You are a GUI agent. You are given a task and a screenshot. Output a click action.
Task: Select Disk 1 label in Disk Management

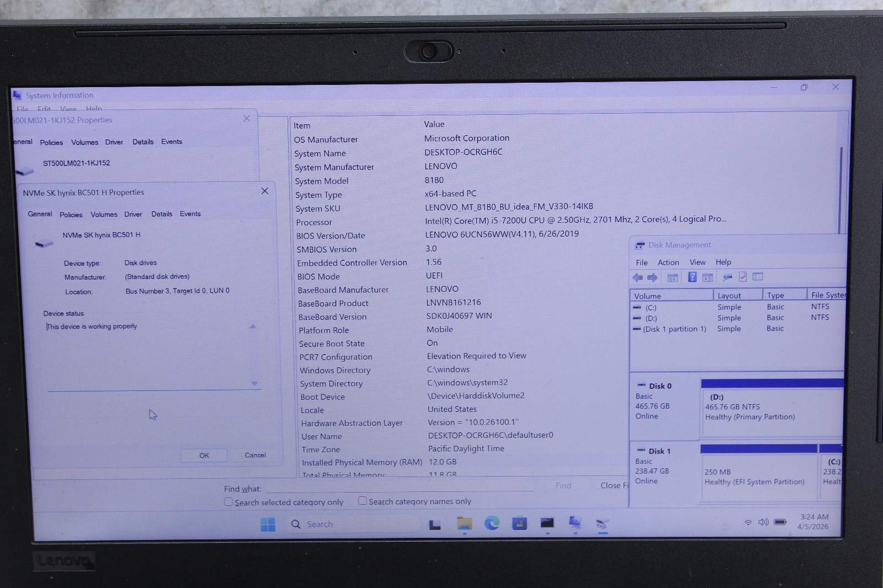tap(660, 451)
